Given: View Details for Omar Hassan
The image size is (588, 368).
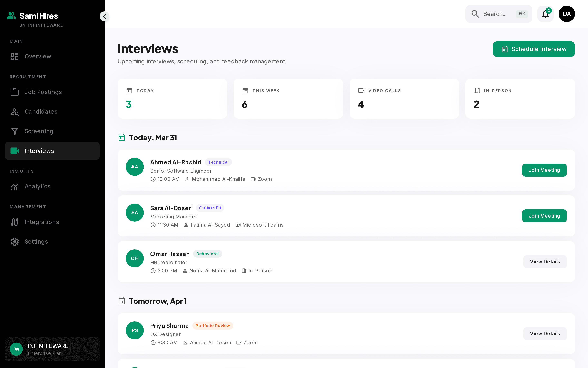Looking at the screenshot, I should [x=545, y=262].
